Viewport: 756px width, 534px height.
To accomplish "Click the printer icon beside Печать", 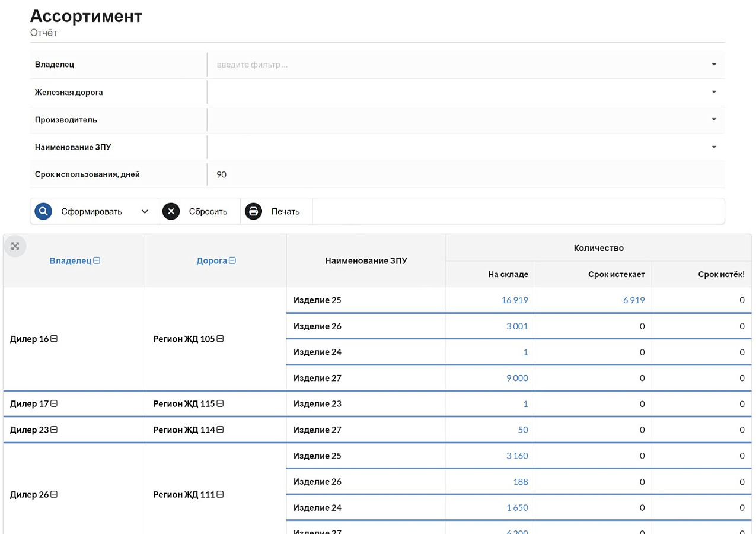I will point(253,211).
